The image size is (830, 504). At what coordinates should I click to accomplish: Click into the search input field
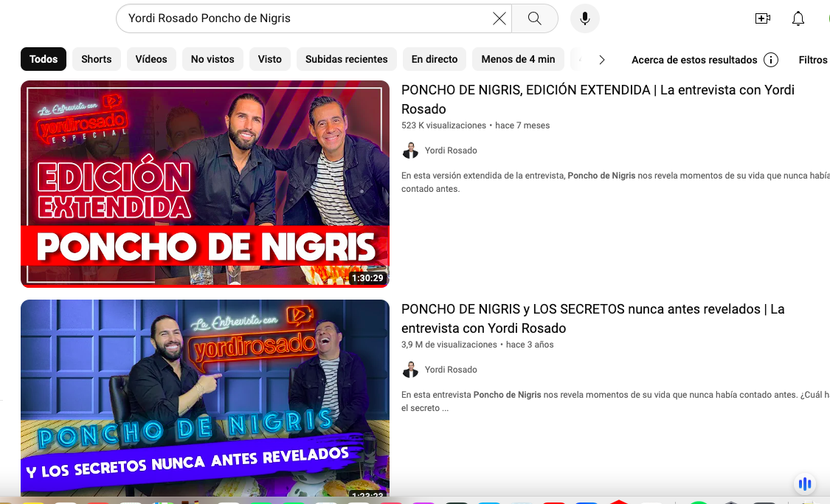point(302,18)
